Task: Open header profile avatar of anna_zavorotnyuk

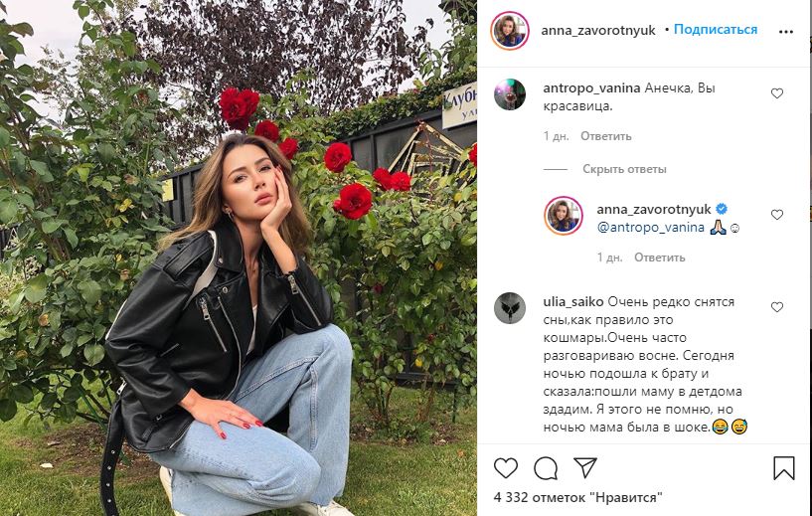Action: coord(510,31)
